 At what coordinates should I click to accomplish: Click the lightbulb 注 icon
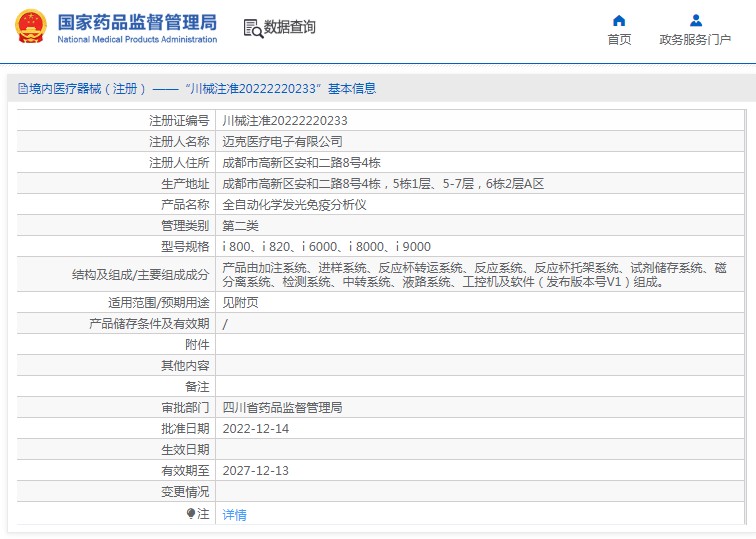click(191, 513)
